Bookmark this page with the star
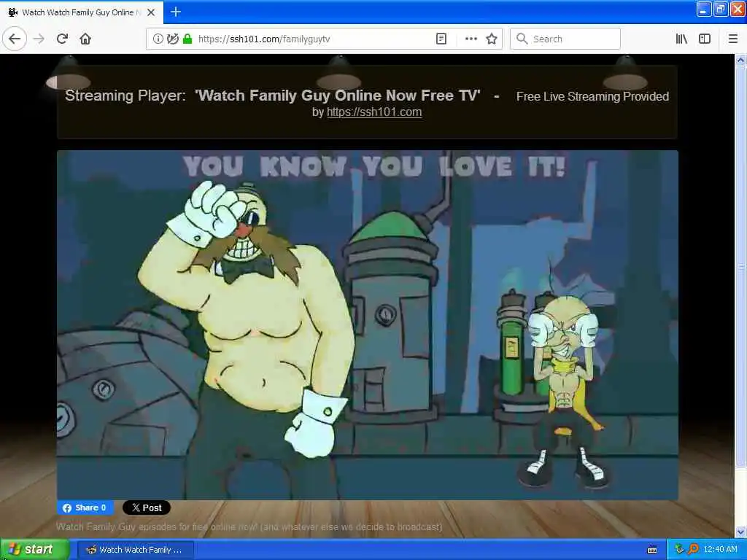The image size is (747, 560). 492,39
